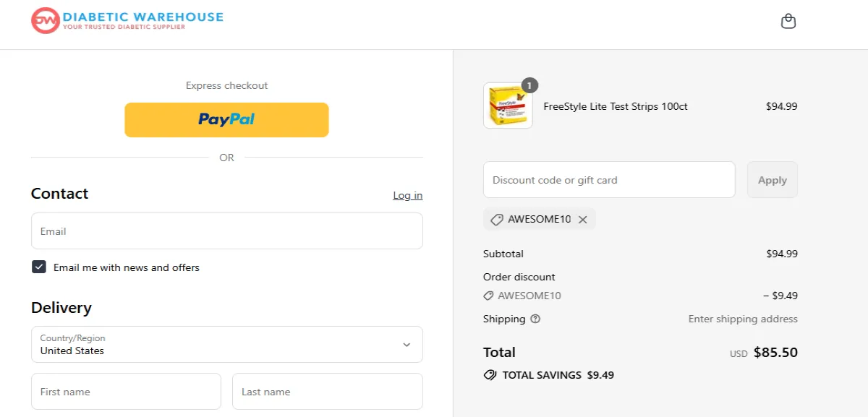The height and width of the screenshot is (417, 868).
Task: Pay with the PayPal express checkout button
Action: [x=226, y=119]
